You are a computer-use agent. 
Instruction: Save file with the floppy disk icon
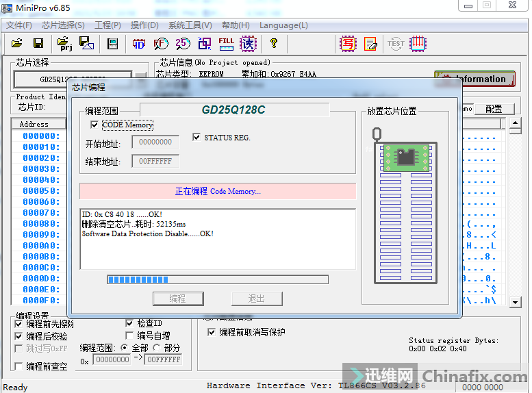pyautogui.click(x=38, y=43)
